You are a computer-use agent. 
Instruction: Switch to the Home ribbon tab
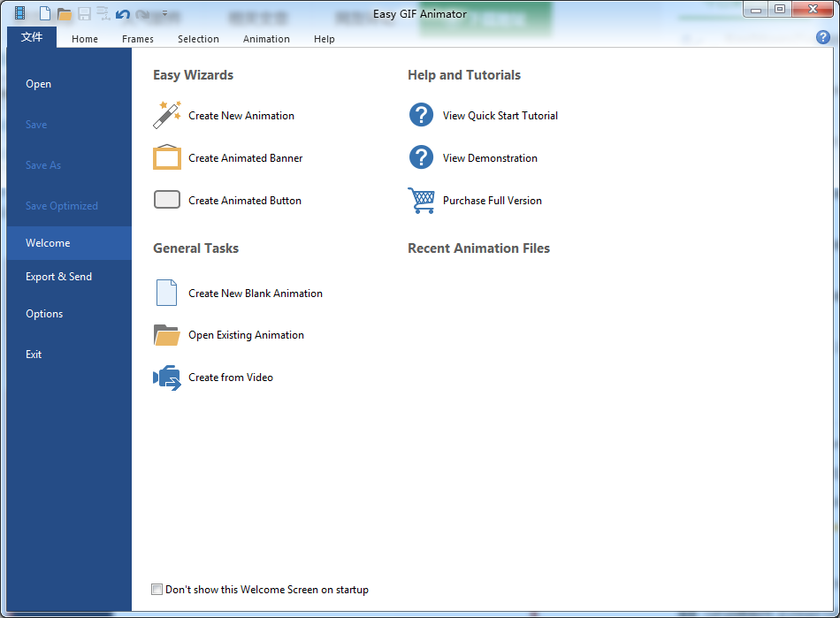(x=85, y=39)
